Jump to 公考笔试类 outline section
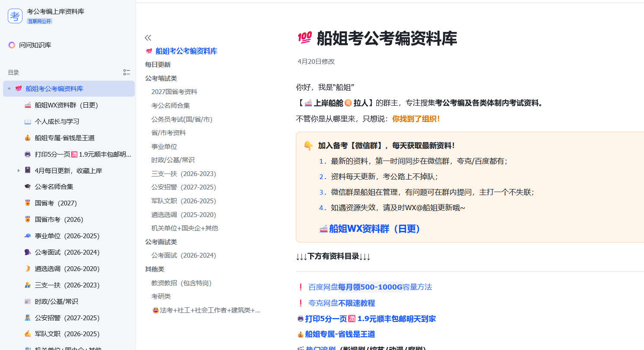 pyautogui.click(x=161, y=78)
